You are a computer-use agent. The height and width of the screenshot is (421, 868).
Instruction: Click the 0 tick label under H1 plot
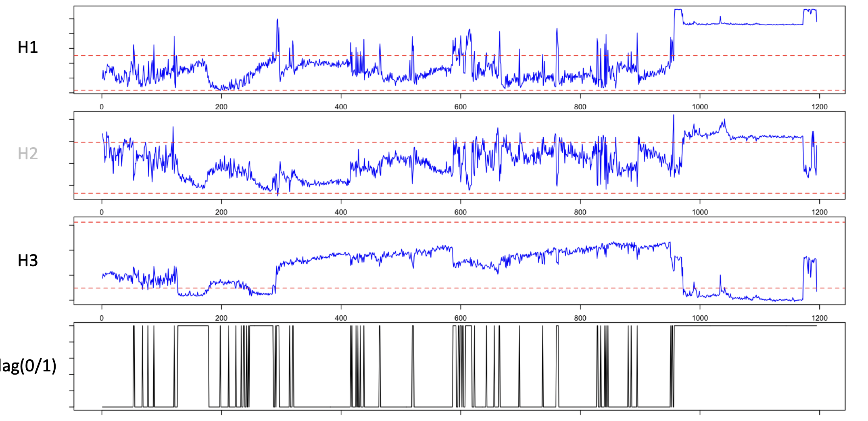pos(102,107)
